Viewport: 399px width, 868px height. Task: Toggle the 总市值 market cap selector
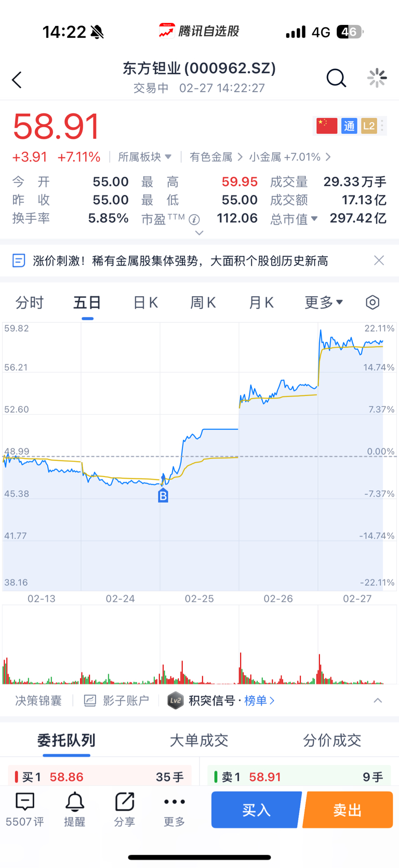tap(294, 219)
